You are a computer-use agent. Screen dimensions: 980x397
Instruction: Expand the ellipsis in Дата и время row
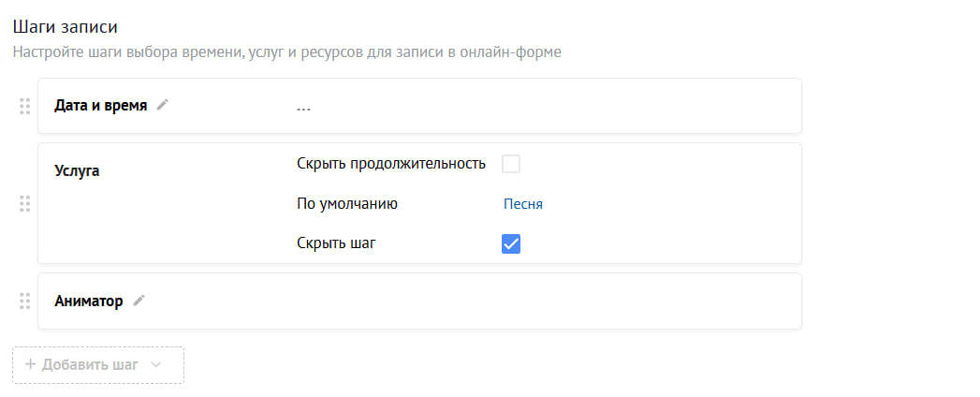tap(304, 108)
